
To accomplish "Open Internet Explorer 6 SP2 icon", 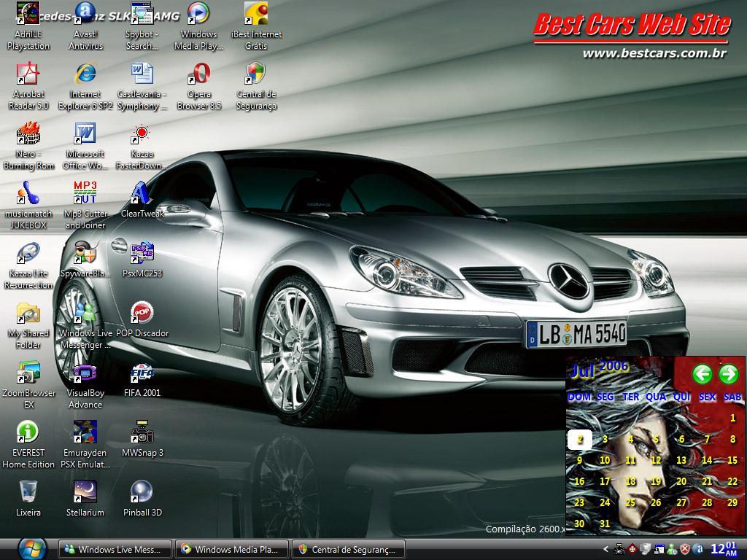I will [x=85, y=86].
